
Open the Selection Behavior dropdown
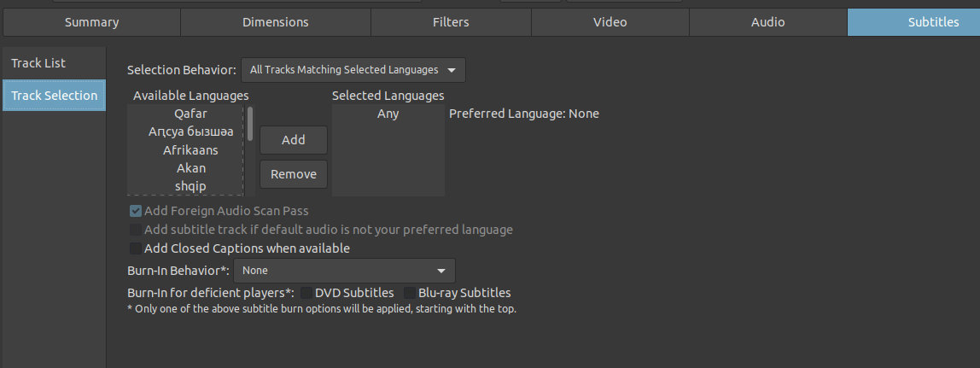353,69
